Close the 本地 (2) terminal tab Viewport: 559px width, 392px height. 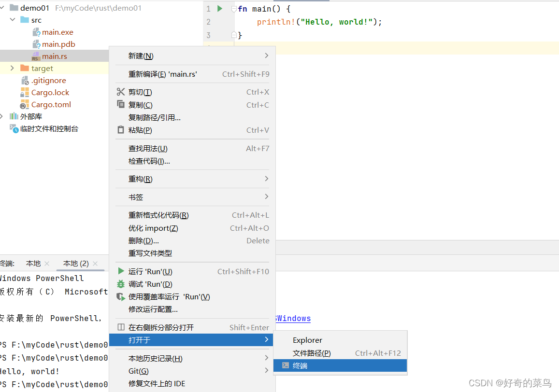[95, 263]
